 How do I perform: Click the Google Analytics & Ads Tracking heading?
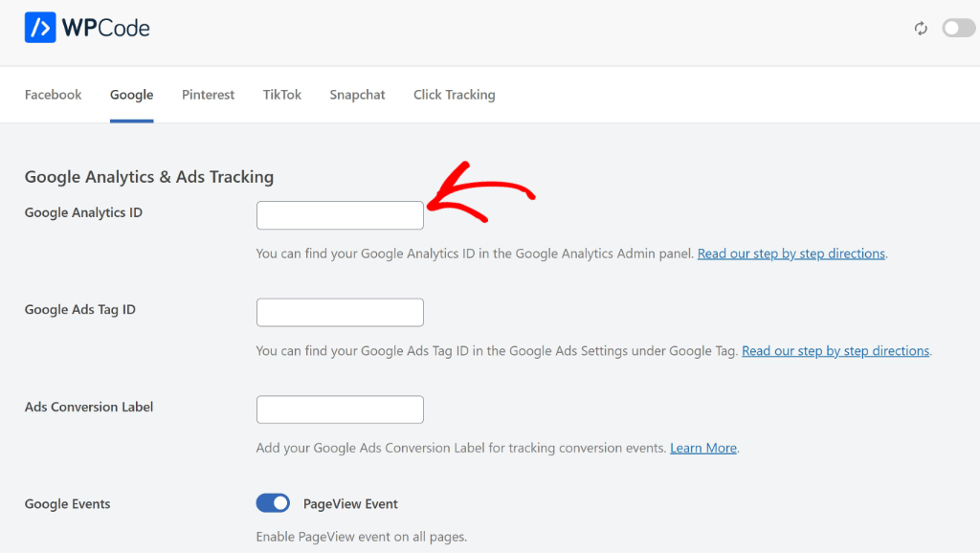click(x=149, y=177)
